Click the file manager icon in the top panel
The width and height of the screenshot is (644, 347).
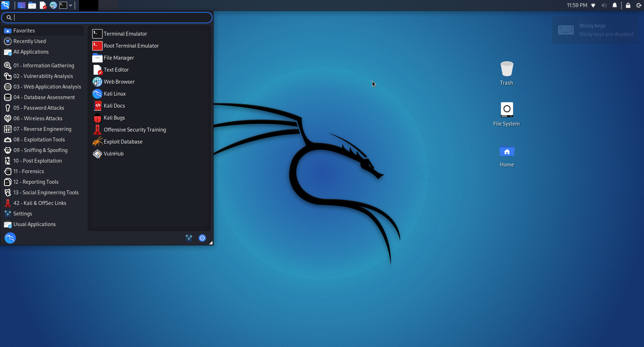click(32, 5)
